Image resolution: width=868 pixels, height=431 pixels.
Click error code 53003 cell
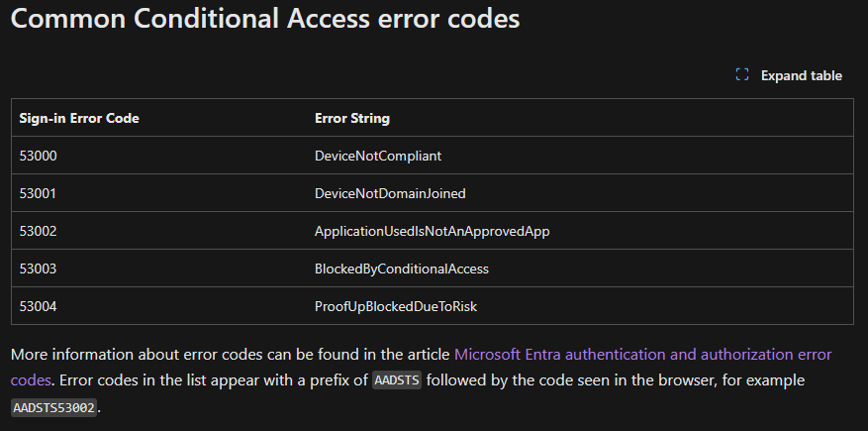[x=41, y=269]
